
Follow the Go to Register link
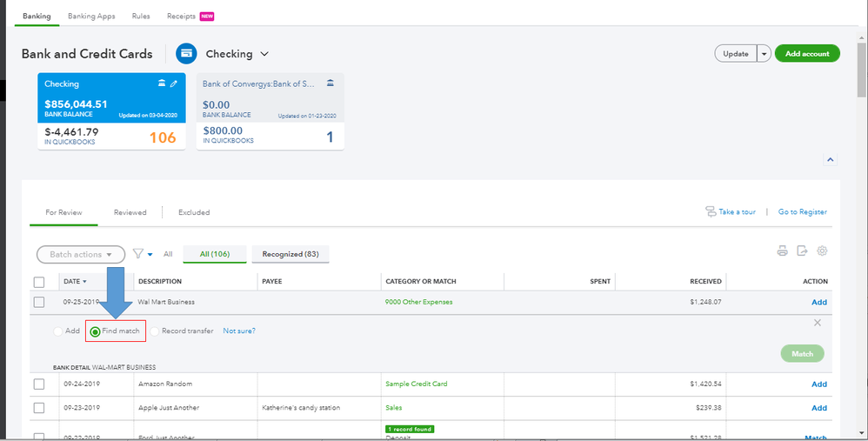point(802,212)
